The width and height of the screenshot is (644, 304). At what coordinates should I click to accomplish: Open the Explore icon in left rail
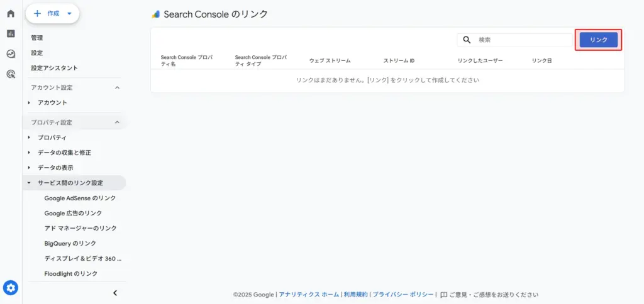[11, 54]
